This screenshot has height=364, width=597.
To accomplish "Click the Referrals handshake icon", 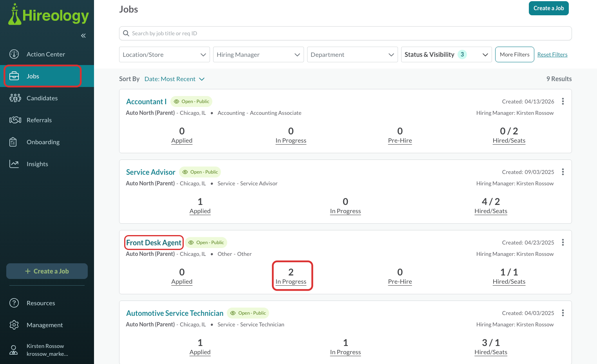I will tap(15, 120).
